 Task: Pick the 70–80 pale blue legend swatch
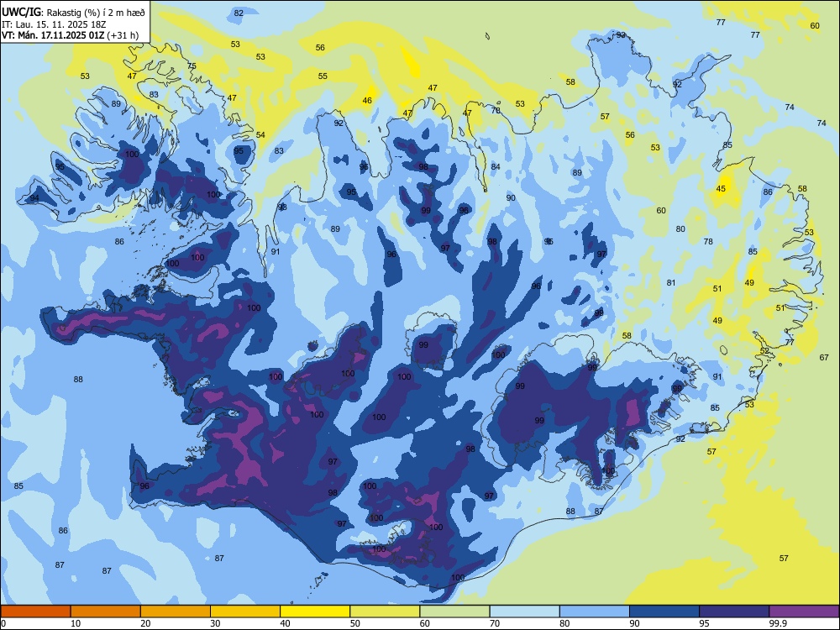(x=524, y=612)
